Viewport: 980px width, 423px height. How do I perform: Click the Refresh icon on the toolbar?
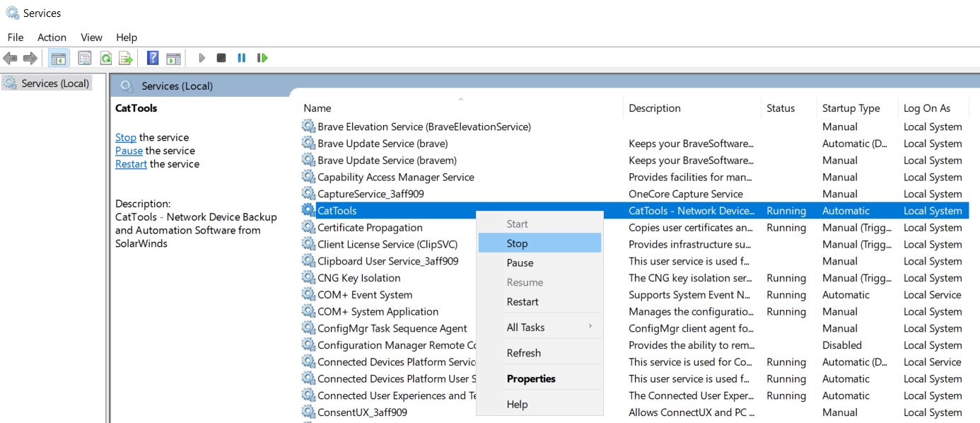(x=105, y=58)
